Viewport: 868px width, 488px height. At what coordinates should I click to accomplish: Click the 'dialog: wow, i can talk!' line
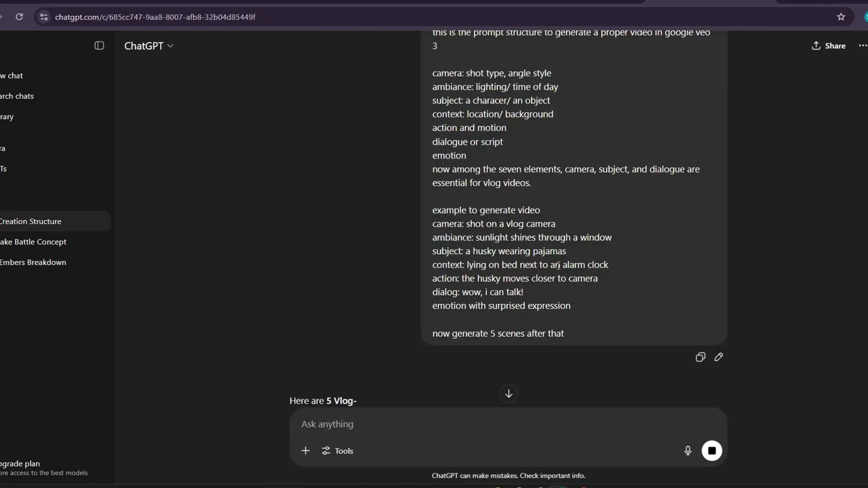point(478,292)
